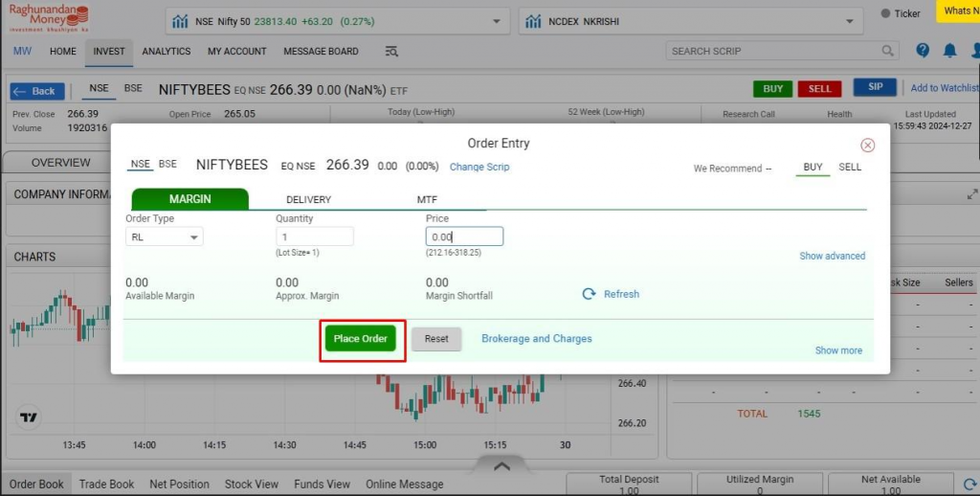Open the menu search icon beside Message Board

(391, 52)
